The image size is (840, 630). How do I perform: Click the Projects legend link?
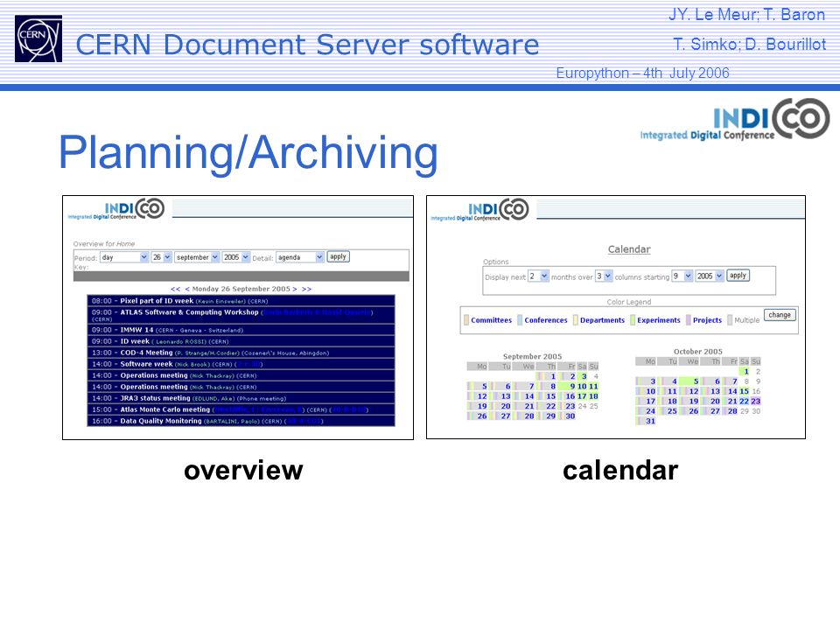pos(707,320)
